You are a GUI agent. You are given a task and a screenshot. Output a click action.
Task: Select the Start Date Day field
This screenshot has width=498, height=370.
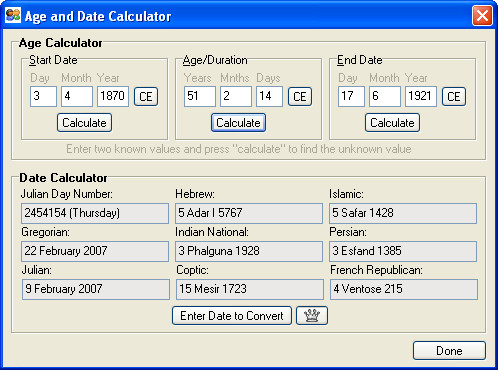43,96
